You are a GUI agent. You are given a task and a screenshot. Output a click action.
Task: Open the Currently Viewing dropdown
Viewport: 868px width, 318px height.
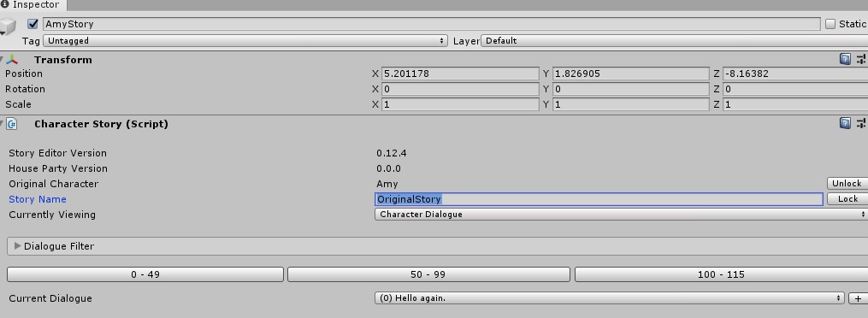621,214
